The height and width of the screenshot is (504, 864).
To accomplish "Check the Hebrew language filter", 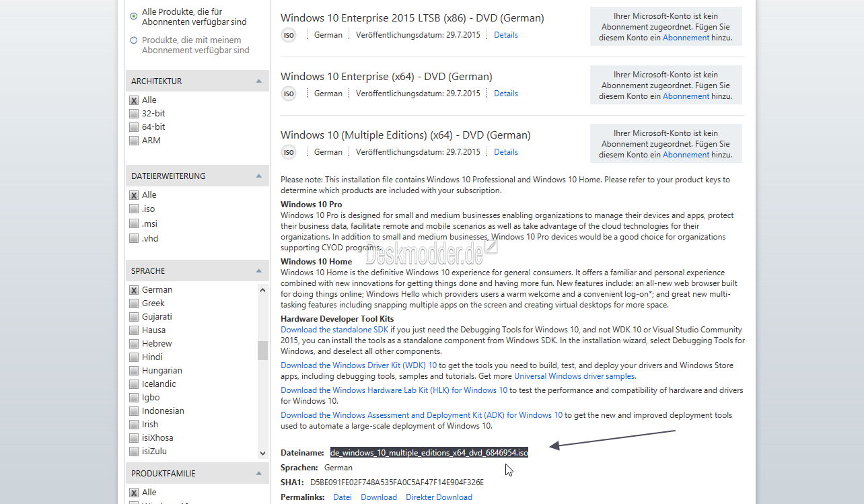I will 134,344.
